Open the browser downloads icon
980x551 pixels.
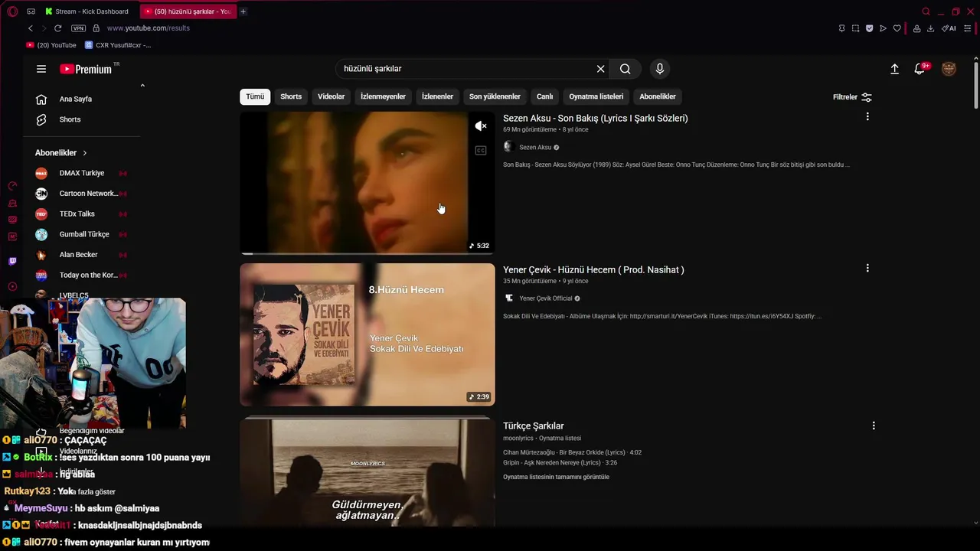coord(930,28)
